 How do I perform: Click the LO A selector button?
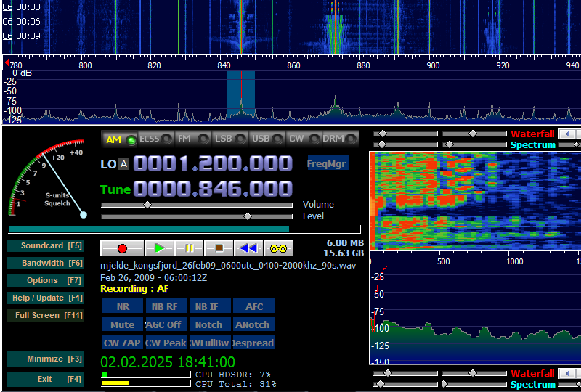coord(123,164)
